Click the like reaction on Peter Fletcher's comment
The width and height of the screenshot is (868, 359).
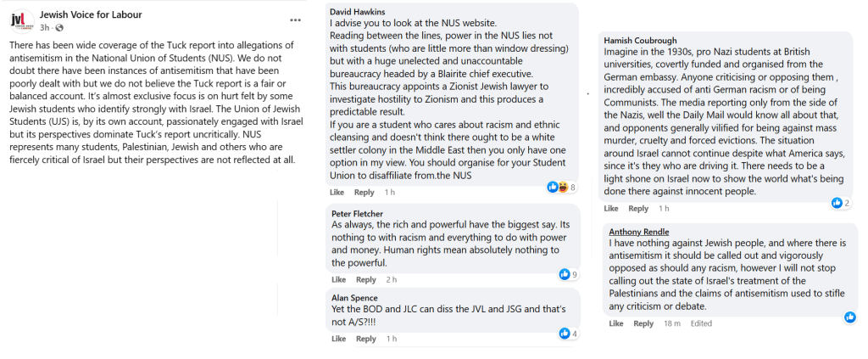565,274
